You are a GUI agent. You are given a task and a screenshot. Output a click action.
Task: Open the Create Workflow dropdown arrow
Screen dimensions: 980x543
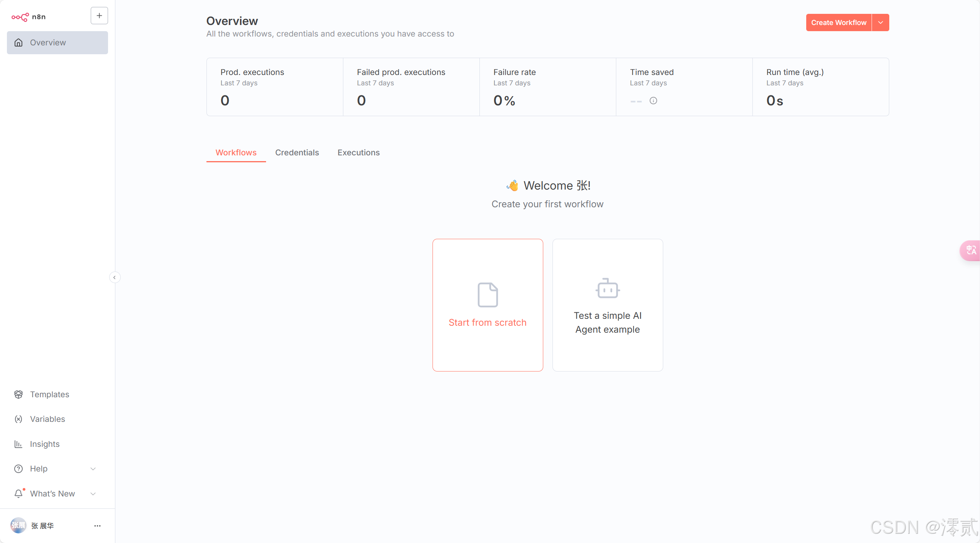(x=880, y=23)
